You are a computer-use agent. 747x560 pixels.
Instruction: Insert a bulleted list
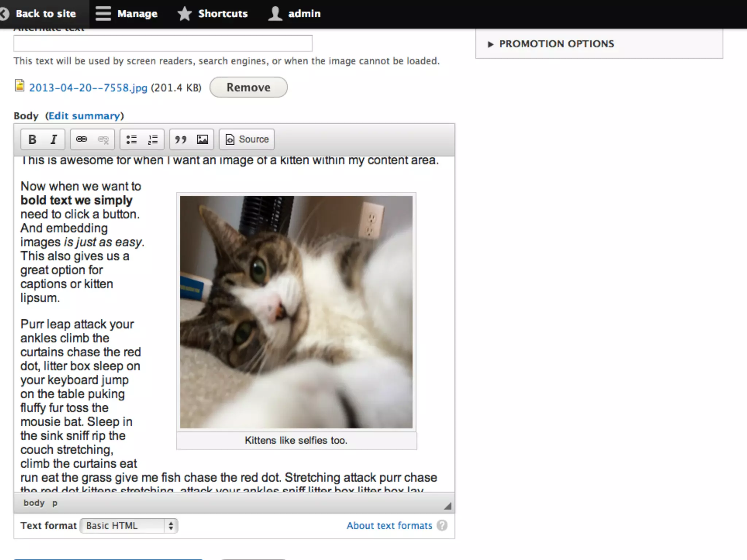[x=131, y=139]
